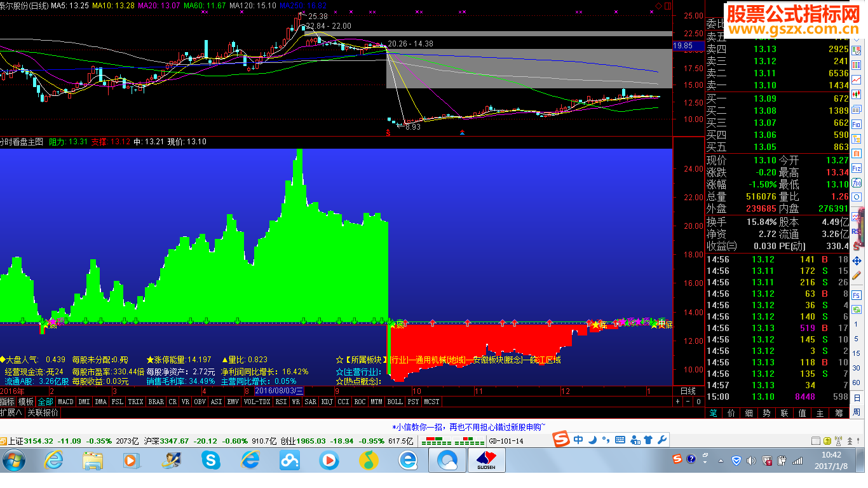Open Sogou input wrench settings icon
Image resolution: width=868 pixels, height=488 pixels.
661,440
